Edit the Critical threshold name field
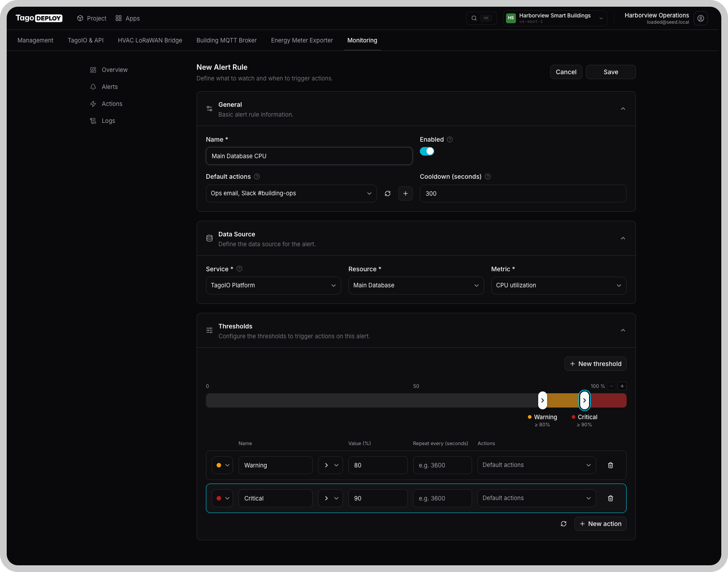The image size is (728, 572). pyautogui.click(x=276, y=498)
